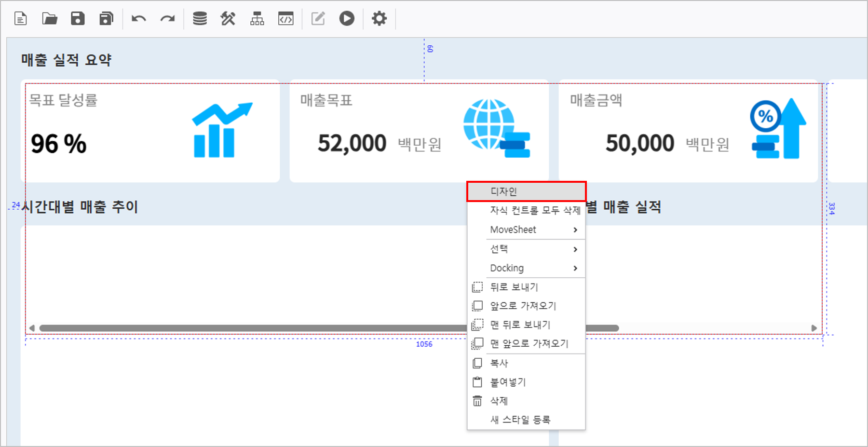
Task: Open settings with the gear icon
Action: click(x=379, y=19)
